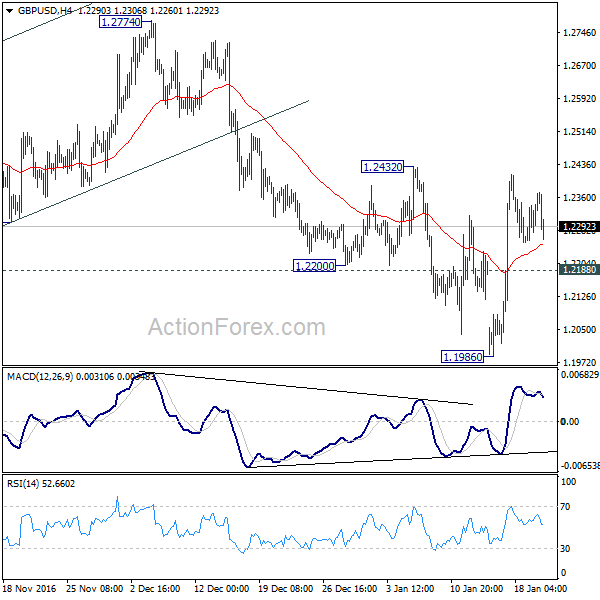Click the 1.26700 price axis value

(x=579, y=66)
